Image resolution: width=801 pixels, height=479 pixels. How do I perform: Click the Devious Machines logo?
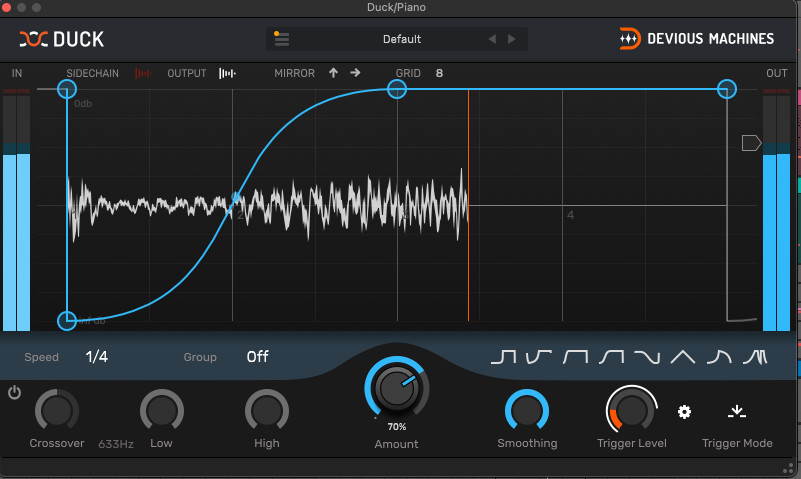(697, 39)
